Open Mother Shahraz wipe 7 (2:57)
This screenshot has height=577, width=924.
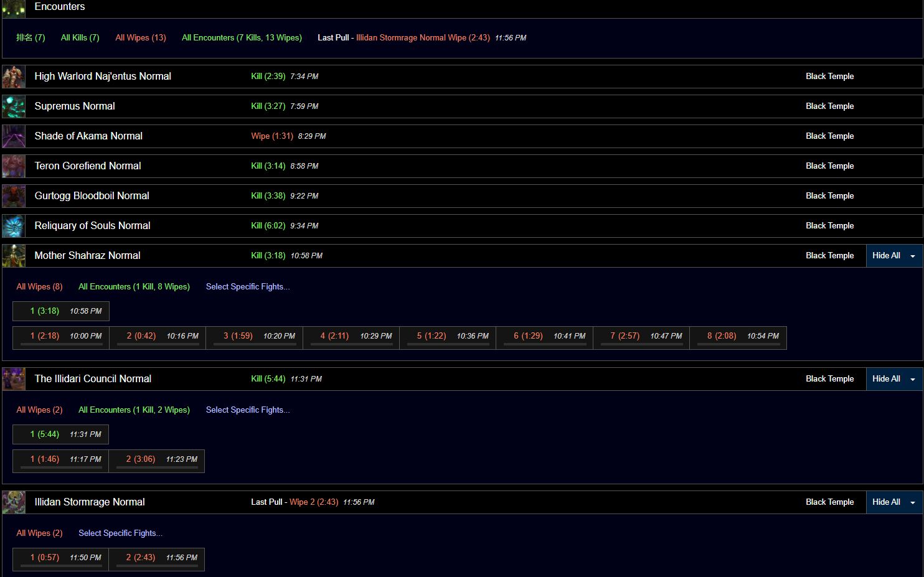pos(641,337)
